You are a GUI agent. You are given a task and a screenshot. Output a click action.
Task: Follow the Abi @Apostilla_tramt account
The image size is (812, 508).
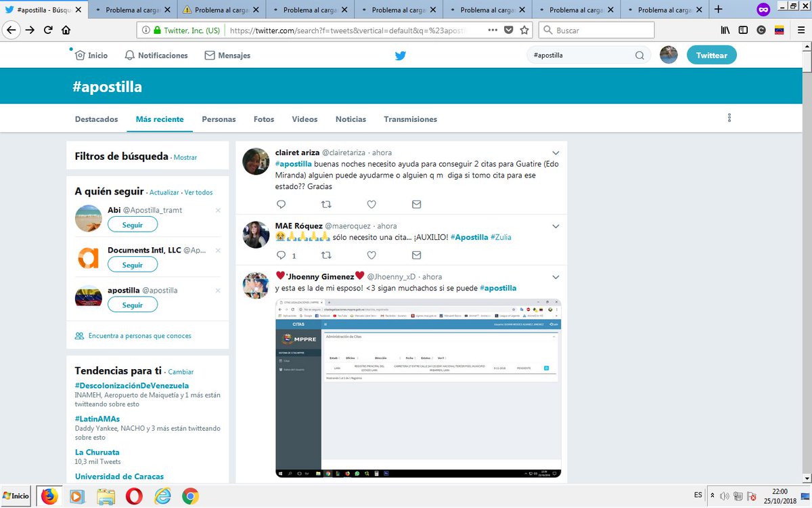133,225
